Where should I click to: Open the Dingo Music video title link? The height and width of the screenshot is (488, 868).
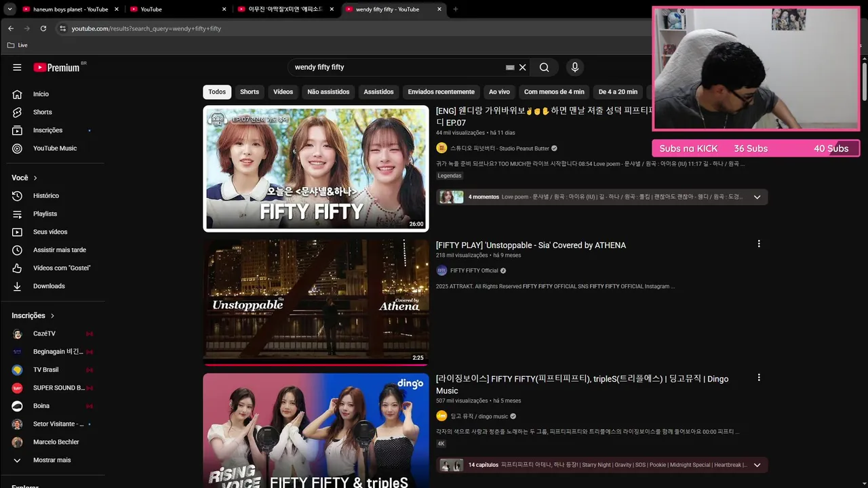[x=583, y=384]
